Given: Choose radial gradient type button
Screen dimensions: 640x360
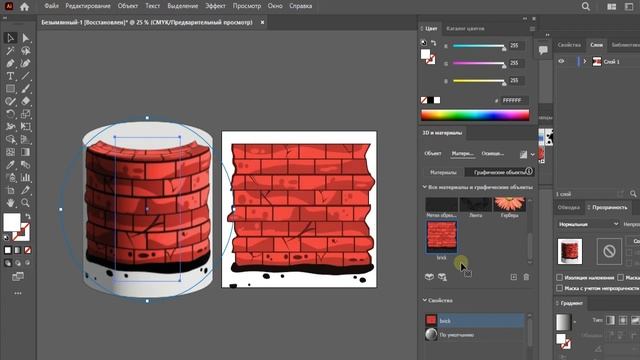Looking at the screenshot, I should pos(623,320).
